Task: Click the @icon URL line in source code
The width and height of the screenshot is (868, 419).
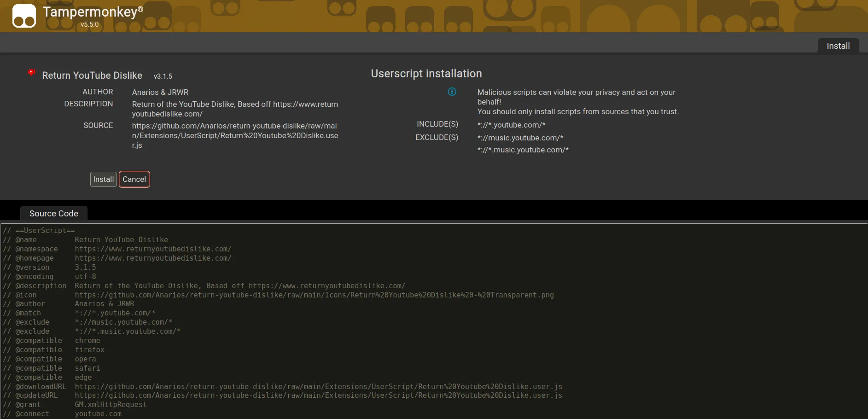Action: click(x=278, y=295)
